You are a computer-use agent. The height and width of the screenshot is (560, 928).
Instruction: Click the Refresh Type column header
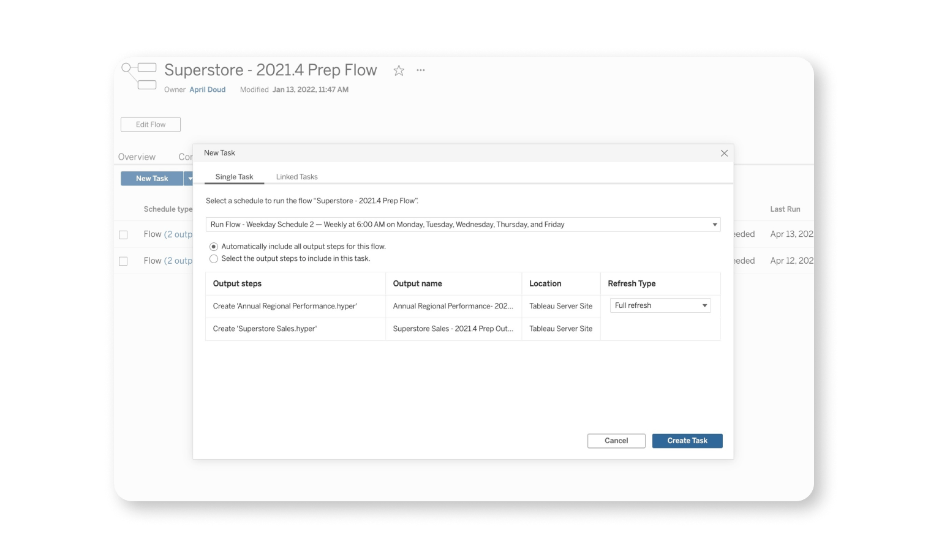pos(632,283)
